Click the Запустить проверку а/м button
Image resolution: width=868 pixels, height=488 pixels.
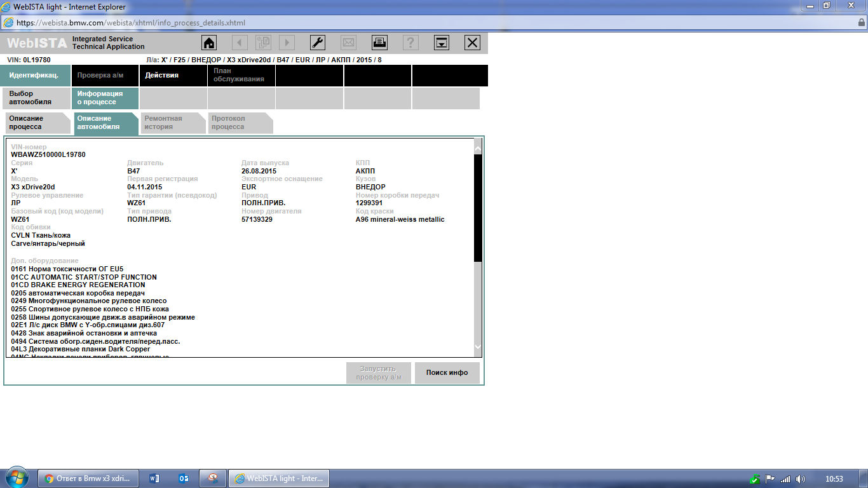(x=378, y=373)
